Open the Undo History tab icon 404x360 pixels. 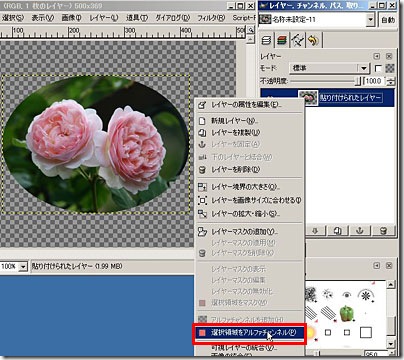pyautogui.click(x=313, y=40)
